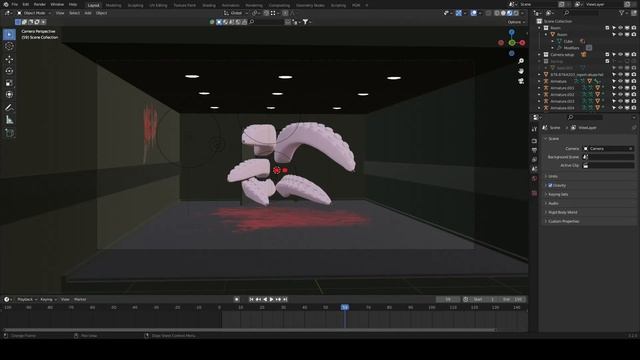Click the timeline Start frame field

pyautogui.click(x=484, y=300)
